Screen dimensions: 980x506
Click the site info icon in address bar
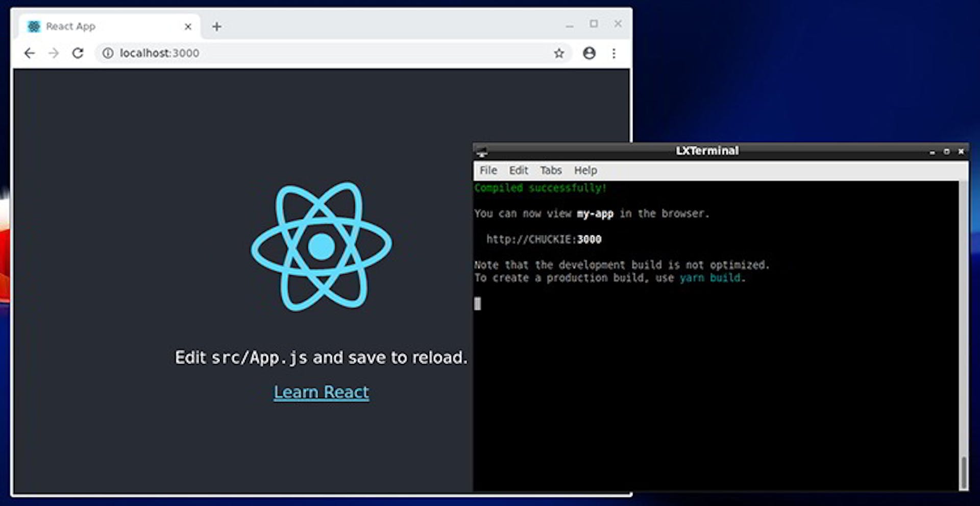coord(108,53)
